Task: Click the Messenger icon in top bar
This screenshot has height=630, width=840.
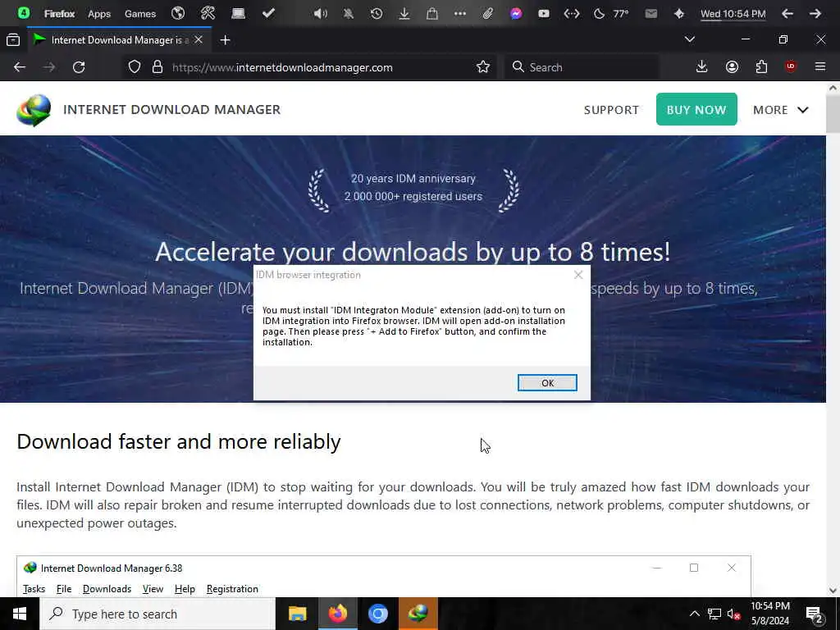Action: pyautogui.click(x=516, y=13)
